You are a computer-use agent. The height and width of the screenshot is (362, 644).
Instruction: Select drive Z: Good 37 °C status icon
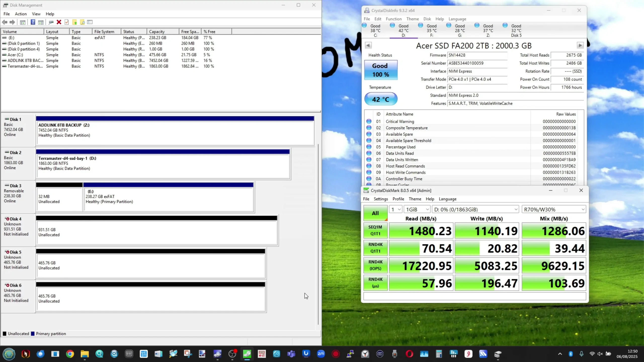pyautogui.click(x=477, y=25)
